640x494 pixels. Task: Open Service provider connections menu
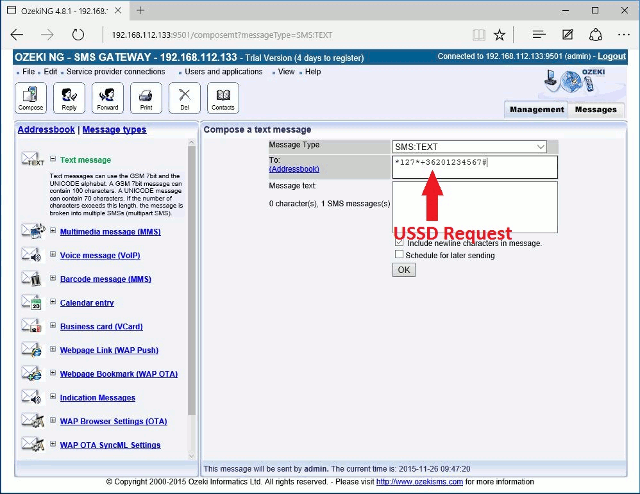(116, 71)
